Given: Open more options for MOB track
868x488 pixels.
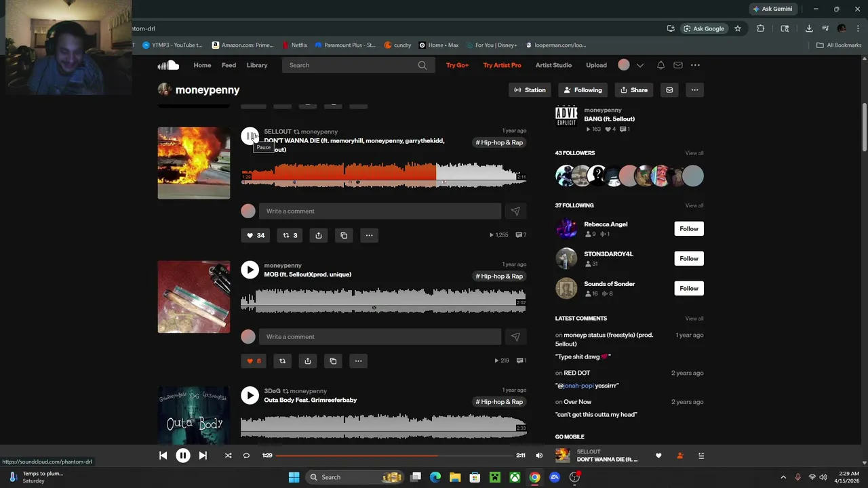Looking at the screenshot, I should [x=358, y=361].
